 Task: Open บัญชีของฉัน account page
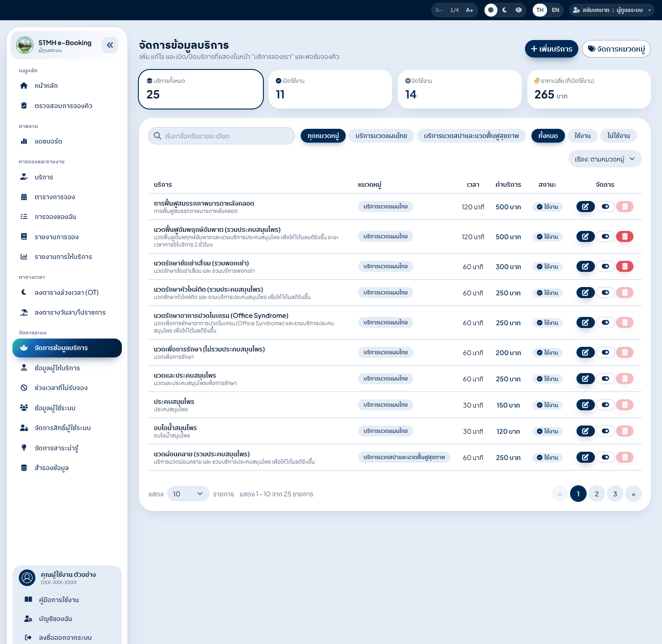coord(67,619)
